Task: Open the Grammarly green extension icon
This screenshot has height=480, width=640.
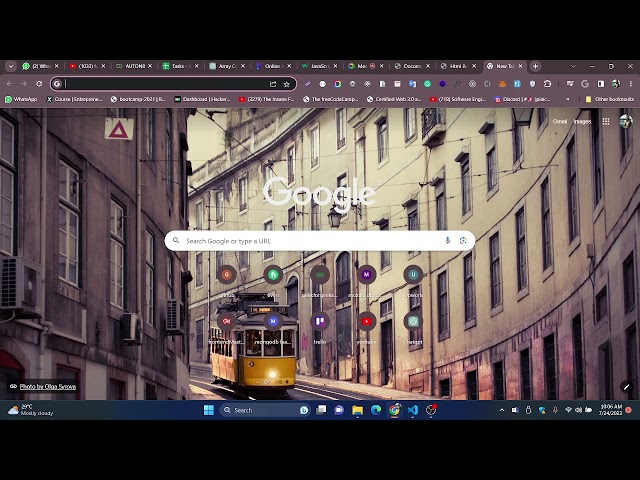Action: (427, 84)
